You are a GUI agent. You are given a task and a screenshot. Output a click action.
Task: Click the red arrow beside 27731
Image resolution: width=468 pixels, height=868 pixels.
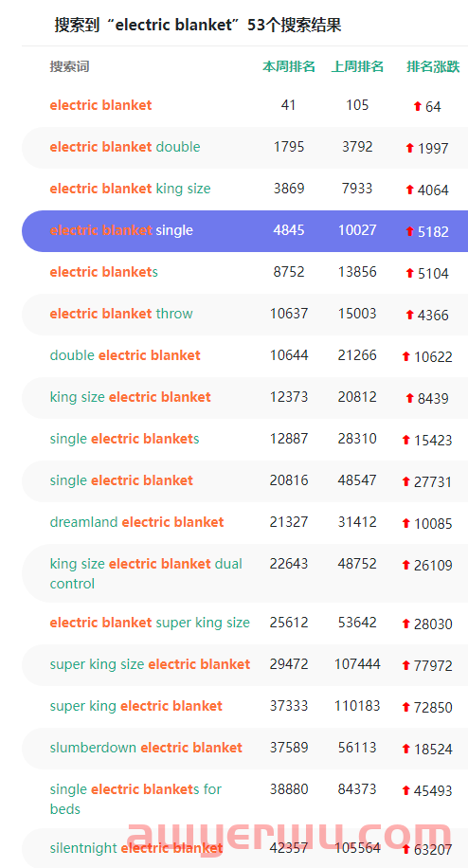(x=406, y=481)
